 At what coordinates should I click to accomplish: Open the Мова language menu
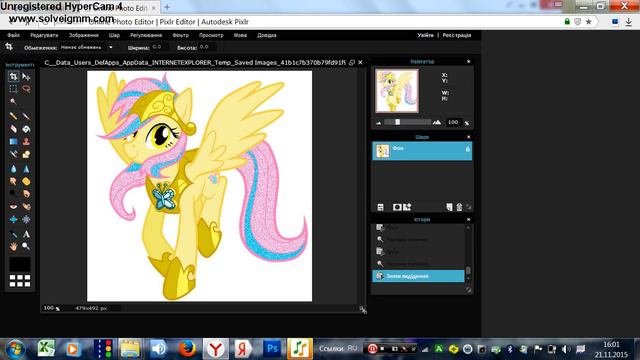(240, 36)
